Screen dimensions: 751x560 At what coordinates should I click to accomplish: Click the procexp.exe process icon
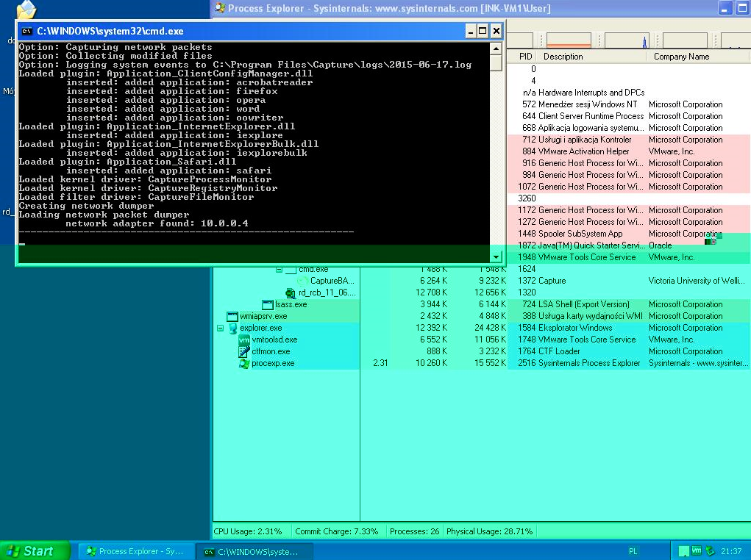coord(244,363)
